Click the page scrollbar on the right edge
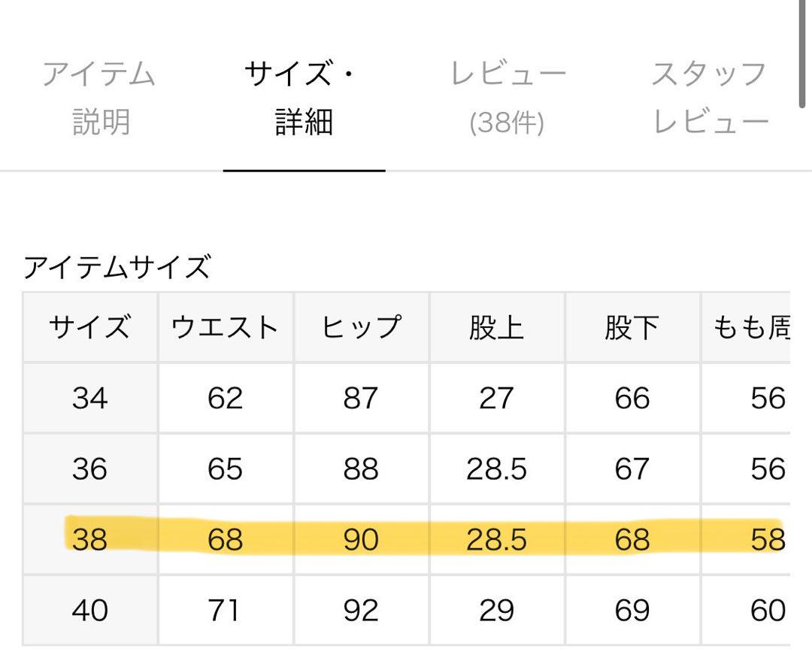The height and width of the screenshot is (652, 812). coord(801,54)
